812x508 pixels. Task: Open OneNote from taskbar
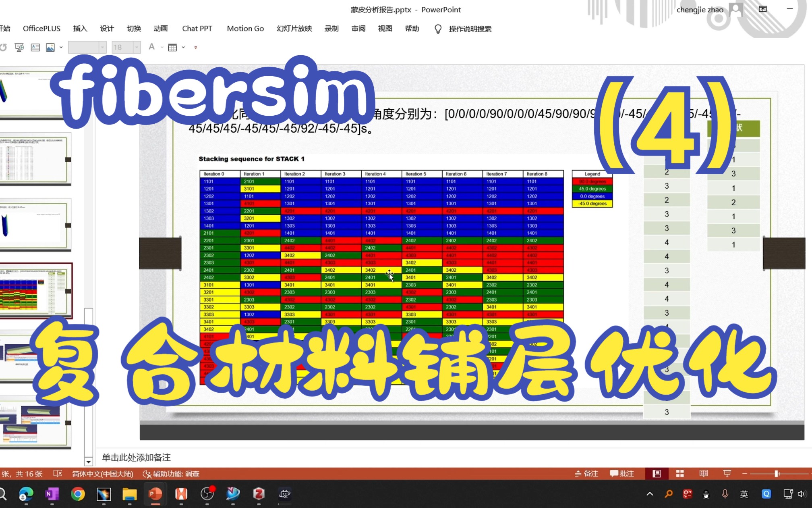[x=52, y=494]
